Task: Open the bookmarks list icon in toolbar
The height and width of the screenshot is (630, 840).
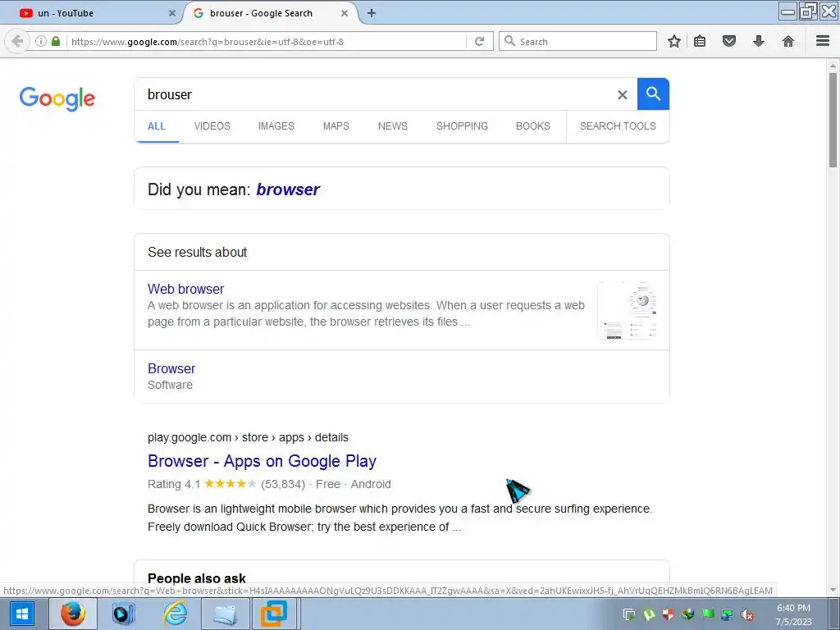Action: [700, 41]
